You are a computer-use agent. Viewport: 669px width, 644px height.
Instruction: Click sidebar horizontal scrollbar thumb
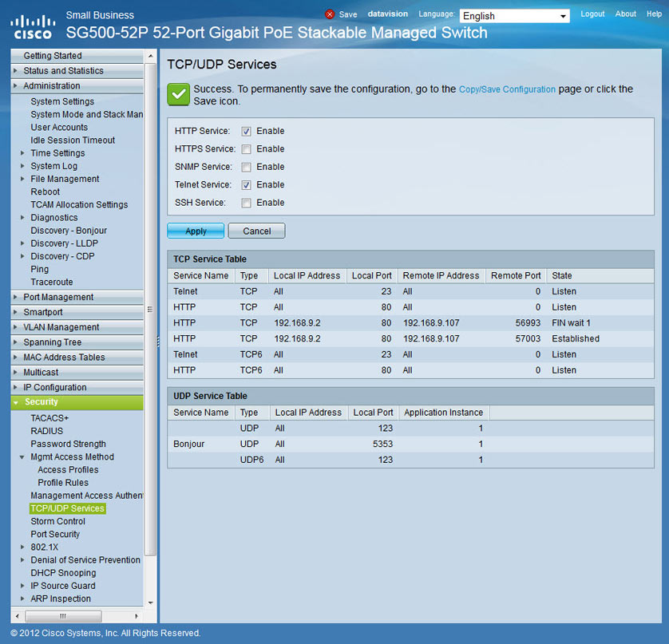[63, 616]
